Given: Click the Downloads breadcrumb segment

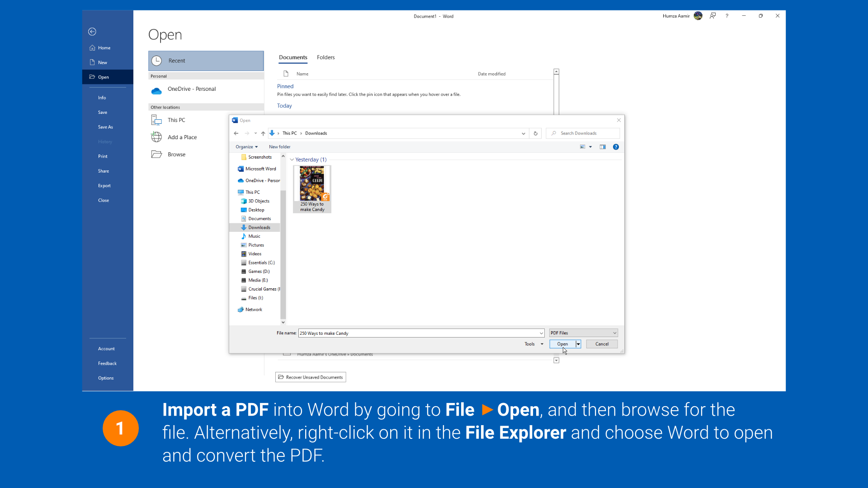Looking at the screenshot, I should [316, 133].
